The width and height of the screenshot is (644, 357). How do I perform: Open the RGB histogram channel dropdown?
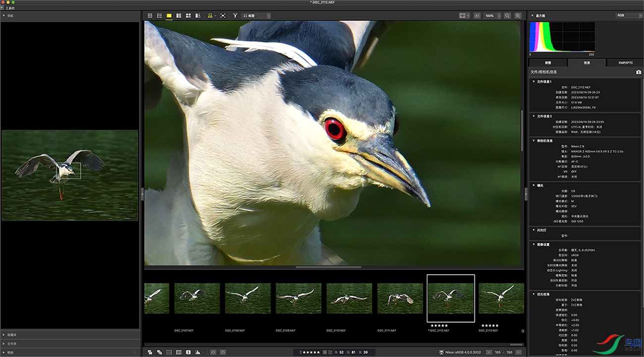coord(629,15)
